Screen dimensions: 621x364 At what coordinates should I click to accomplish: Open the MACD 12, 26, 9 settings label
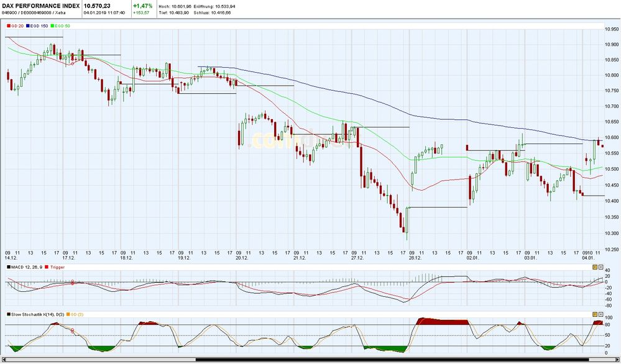tap(24, 268)
